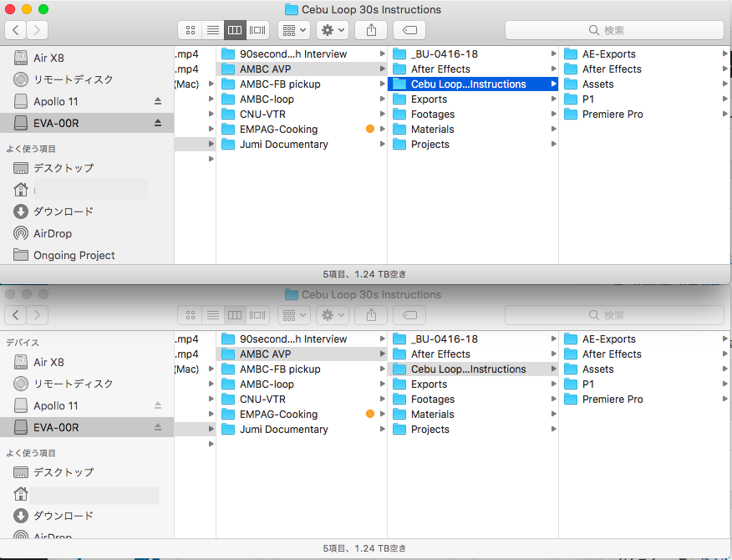
Task: Select Jumi Documentary folder in rear window
Action: [302, 430]
